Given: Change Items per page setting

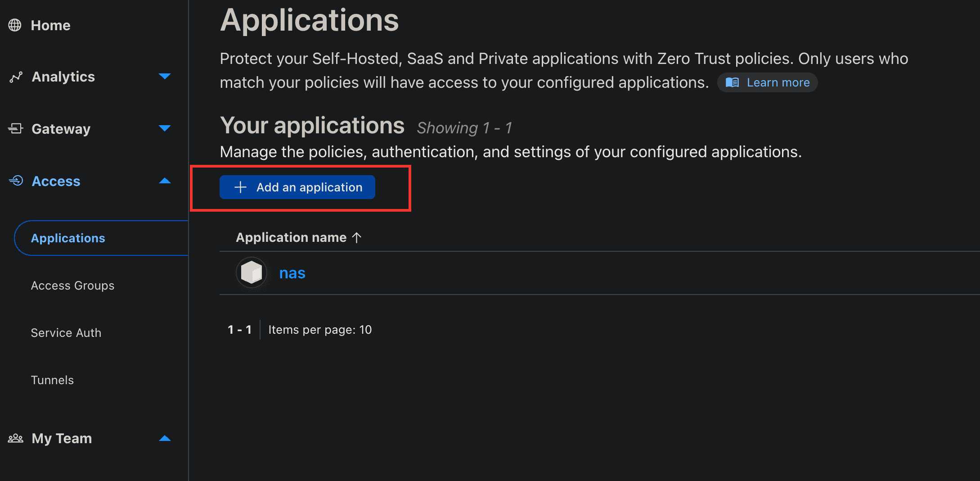Looking at the screenshot, I should [320, 330].
